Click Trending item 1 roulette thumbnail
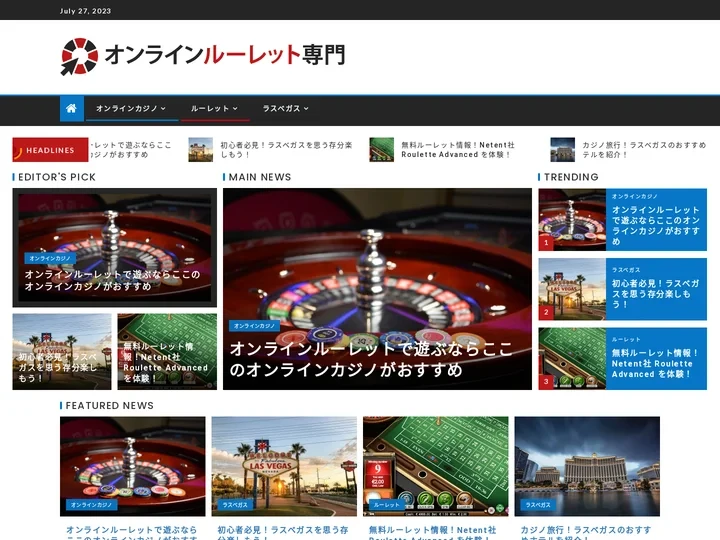The width and height of the screenshot is (720, 540). click(x=572, y=219)
